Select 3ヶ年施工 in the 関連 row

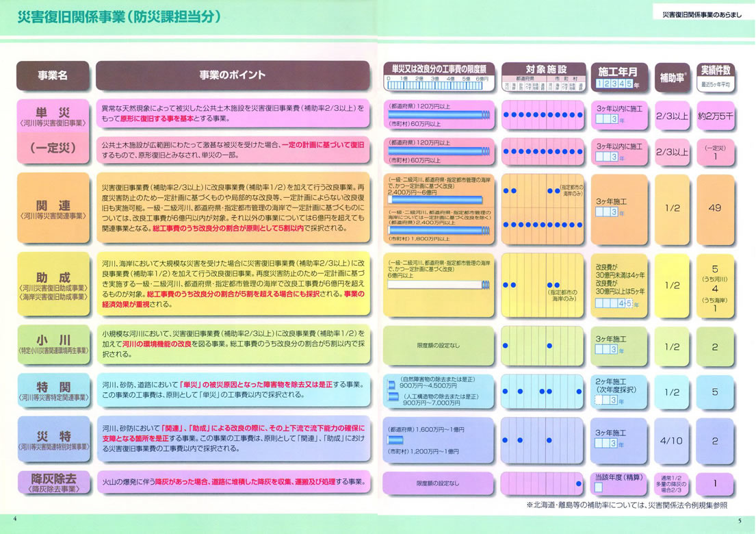(610, 201)
